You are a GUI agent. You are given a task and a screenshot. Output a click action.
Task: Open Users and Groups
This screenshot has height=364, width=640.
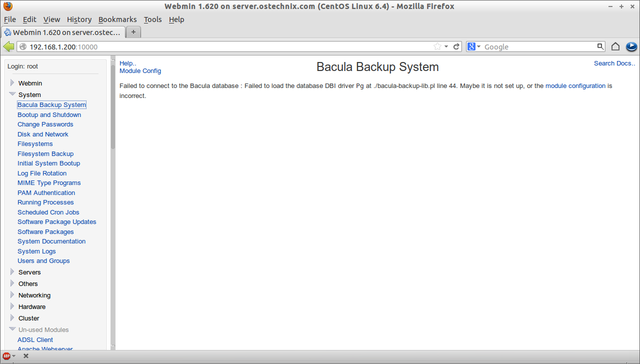pos(43,261)
